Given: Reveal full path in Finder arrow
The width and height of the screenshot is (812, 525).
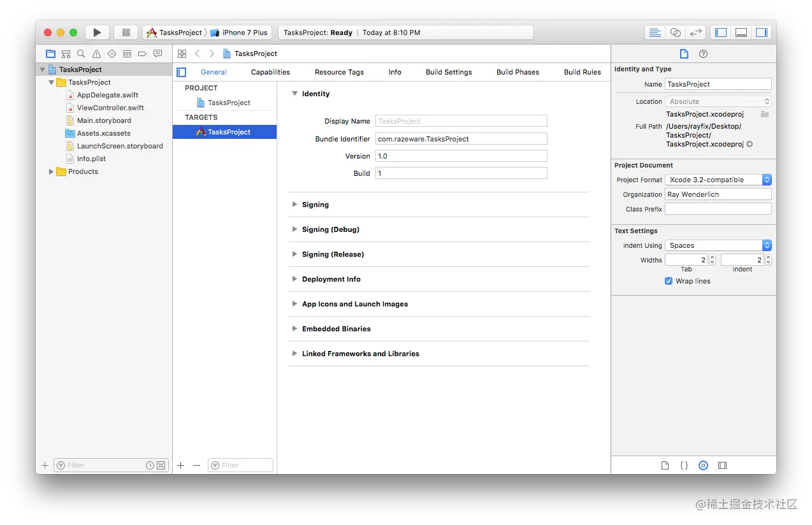Looking at the screenshot, I should point(750,144).
